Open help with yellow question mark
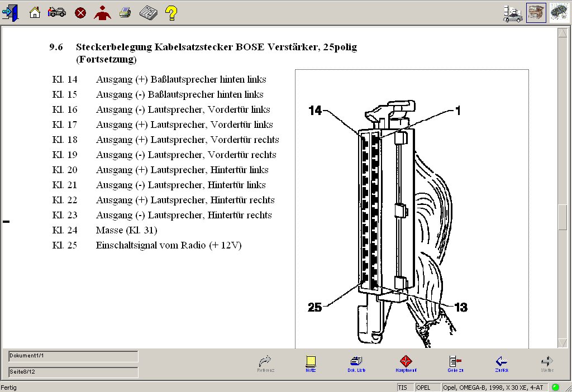The image size is (572, 392). [x=171, y=12]
